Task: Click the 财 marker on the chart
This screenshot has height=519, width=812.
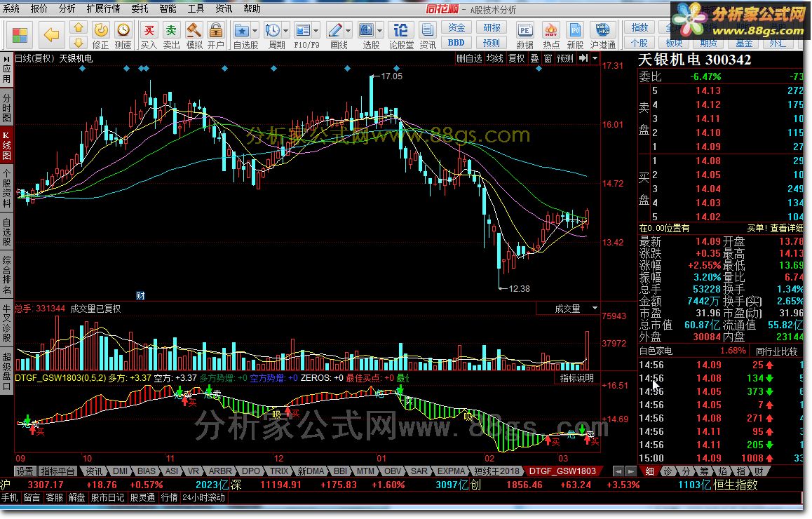Action: pos(140,295)
